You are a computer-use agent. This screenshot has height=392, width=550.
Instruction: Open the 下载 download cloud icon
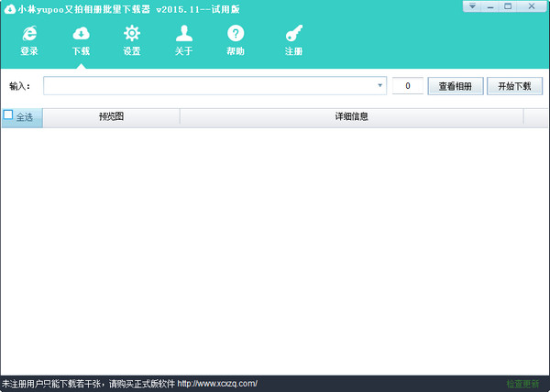(81, 35)
